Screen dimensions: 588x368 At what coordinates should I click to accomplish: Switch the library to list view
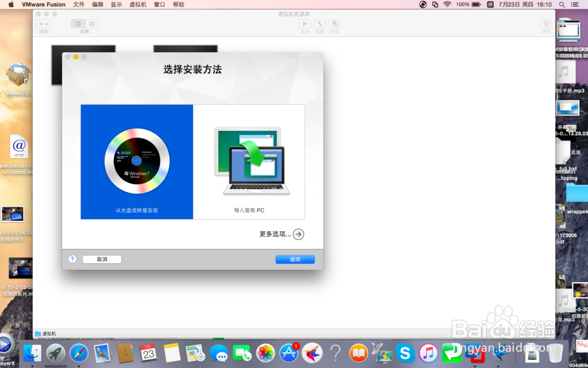(x=92, y=24)
